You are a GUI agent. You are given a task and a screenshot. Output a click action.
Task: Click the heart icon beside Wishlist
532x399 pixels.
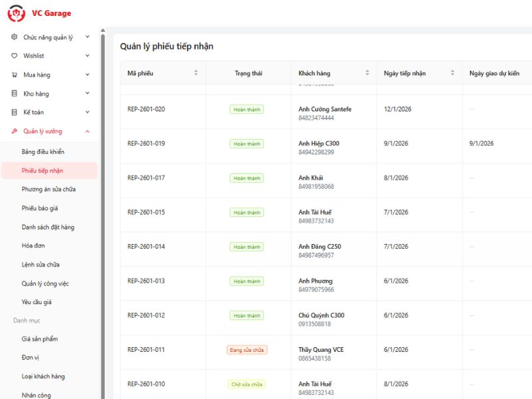pos(15,56)
